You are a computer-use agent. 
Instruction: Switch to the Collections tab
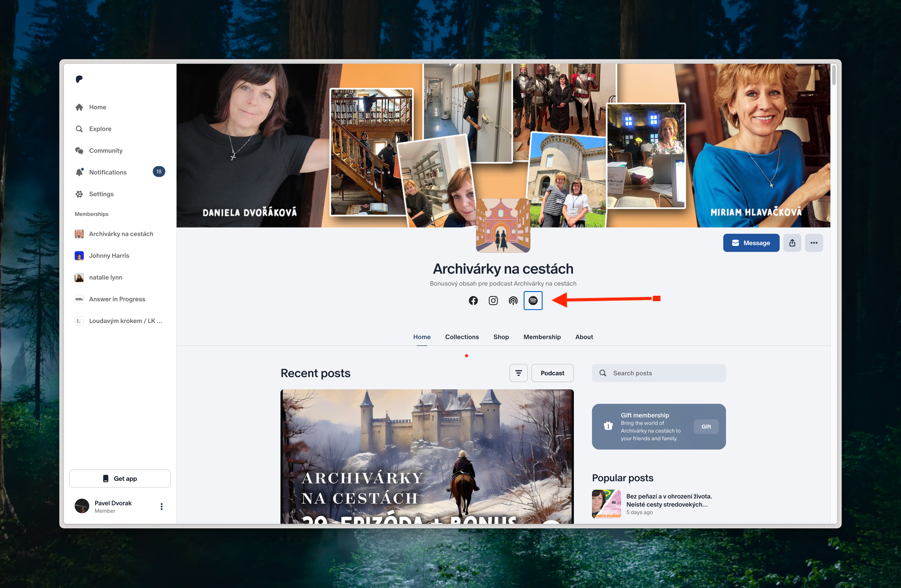tap(462, 337)
